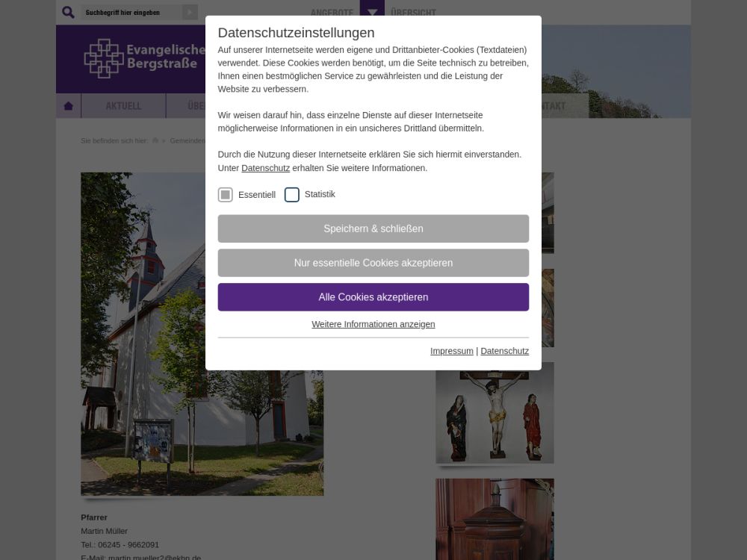Image resolution: width=747 pixels, height=560 pixels.
Task: Focus the Suchbegriff search input field
Action: 131,13
